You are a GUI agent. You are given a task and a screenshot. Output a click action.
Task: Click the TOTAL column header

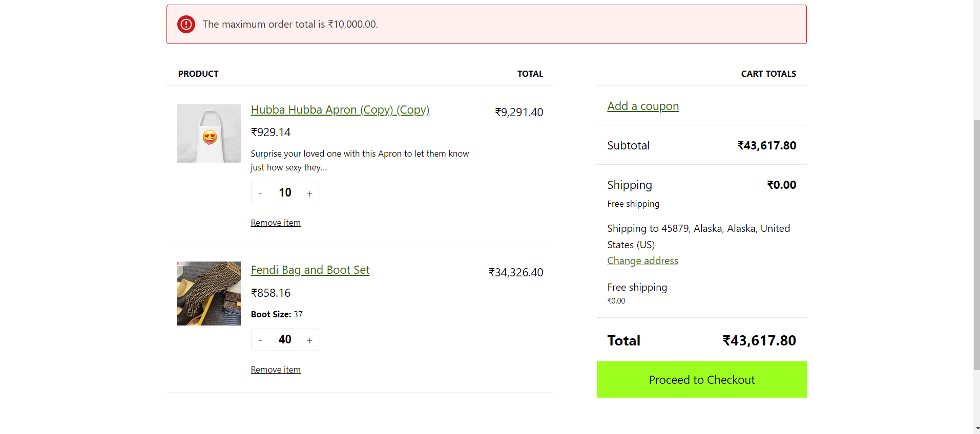point(530,74)
